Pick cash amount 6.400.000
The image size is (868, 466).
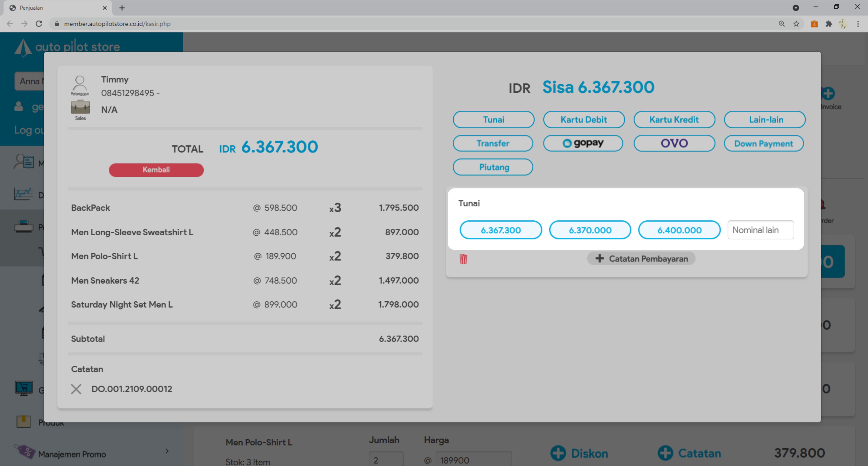[679, 230]
